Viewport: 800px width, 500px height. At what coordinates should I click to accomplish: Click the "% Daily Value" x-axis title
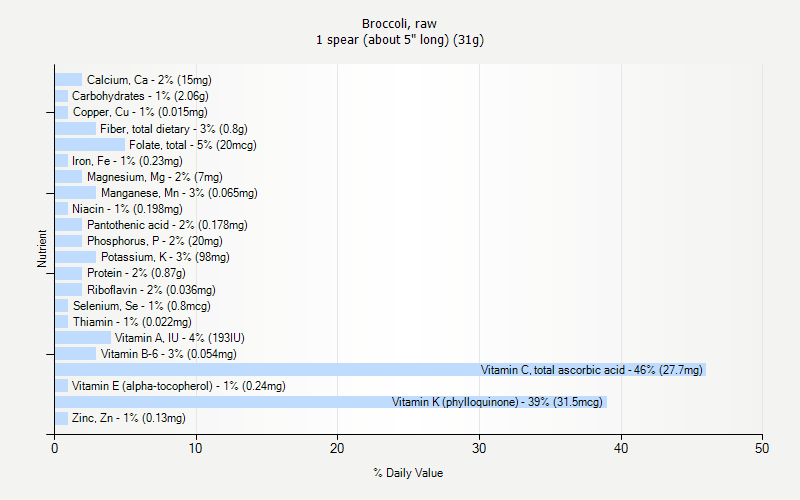point(408,473)
